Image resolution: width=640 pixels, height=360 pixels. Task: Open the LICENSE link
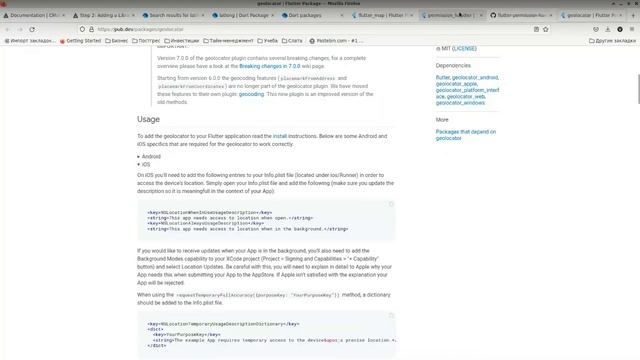coord(464,49)
